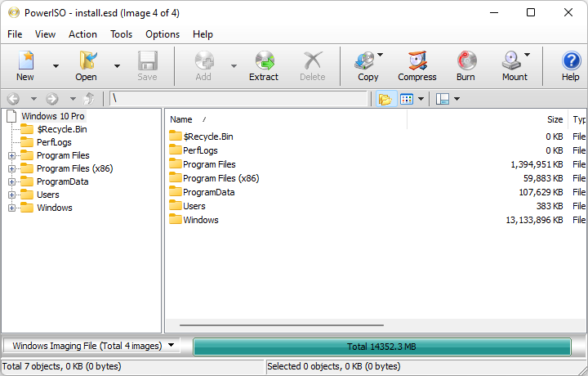588x376 pixels.
Task: Click the Copy disc toolbar icon
Action: click(366, 65)
